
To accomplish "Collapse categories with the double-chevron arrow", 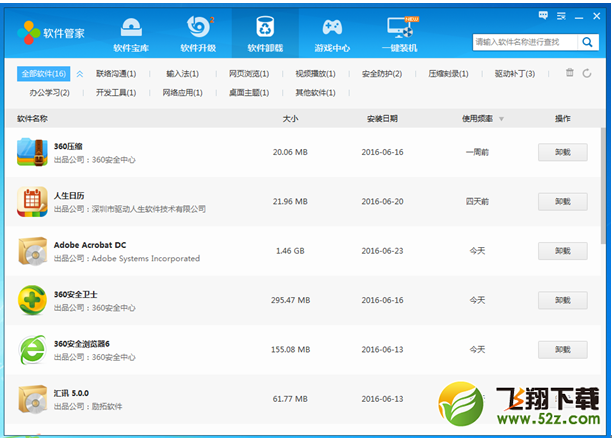I will (x=80, y=74).
